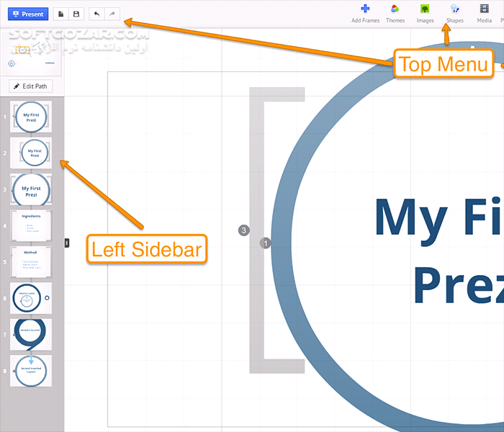Viewport: 504px width, 432px height.
Task: Create a new document with file icon
Action: coord(60,14)
